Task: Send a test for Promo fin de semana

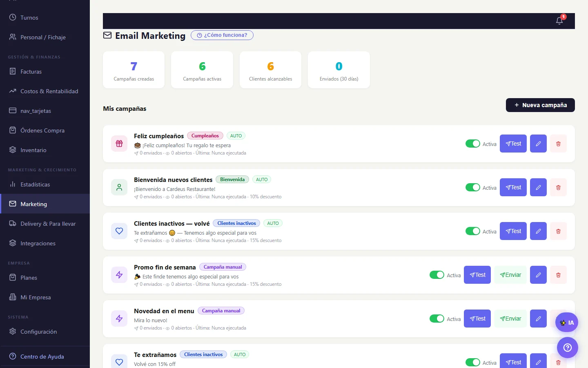Action: click(x=477, y=275)
